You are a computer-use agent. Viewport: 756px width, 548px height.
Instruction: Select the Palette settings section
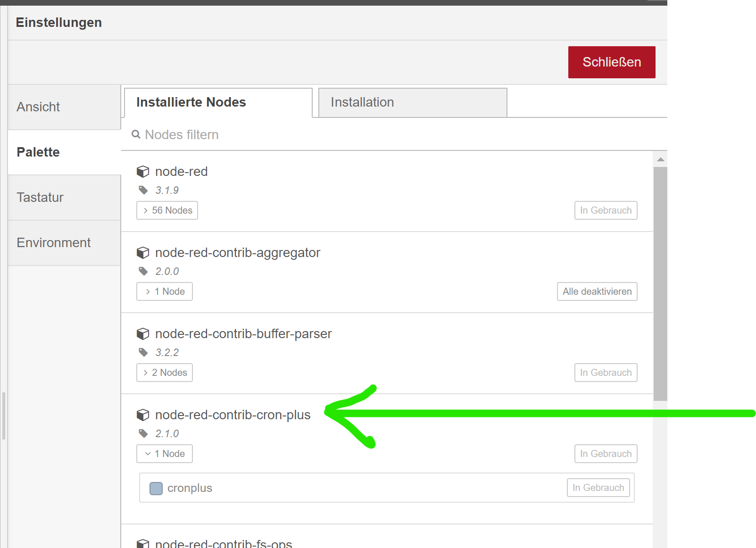point(64,152)
